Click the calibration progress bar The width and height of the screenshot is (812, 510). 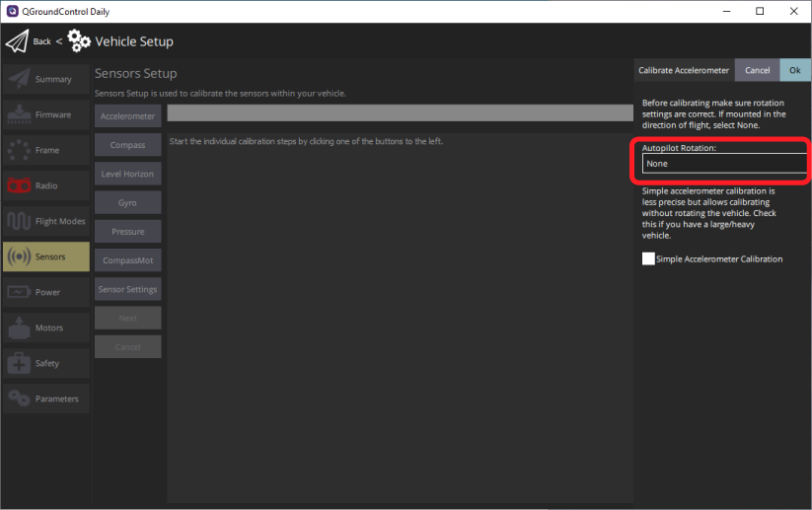[x=400, y=112]
